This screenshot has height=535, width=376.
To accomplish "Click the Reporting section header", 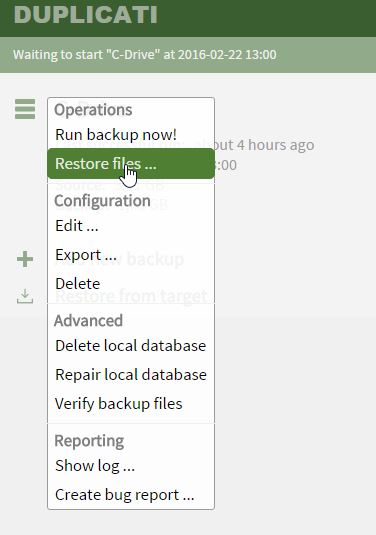I will 89,441.
